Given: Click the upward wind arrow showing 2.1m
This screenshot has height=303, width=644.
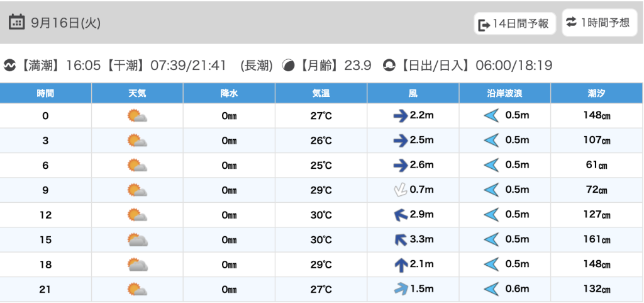Looking at the screenshot, I should coord(401,265).
